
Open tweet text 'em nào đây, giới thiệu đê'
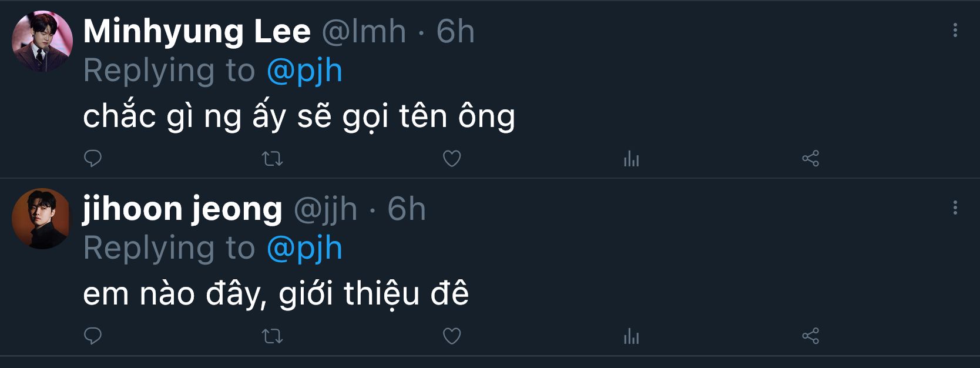click(x=276, y=294)
